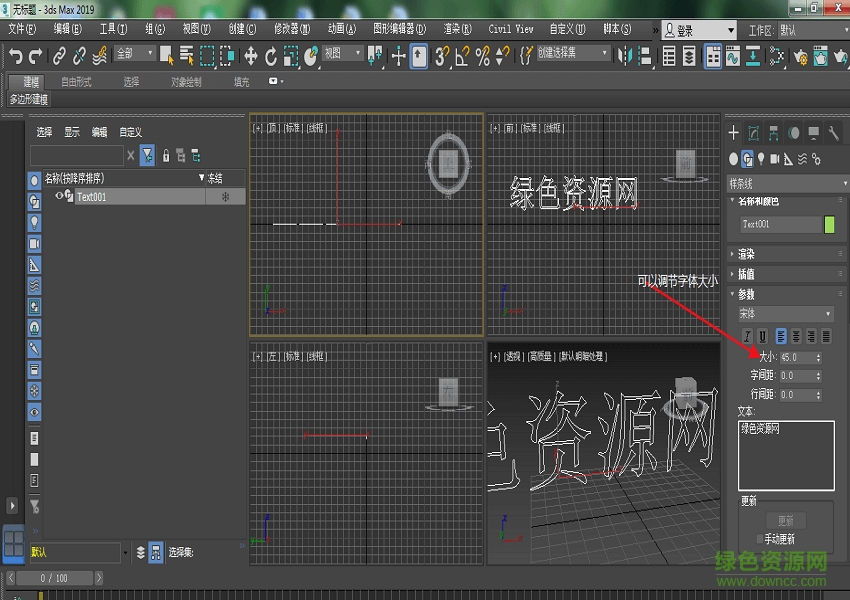850x600 pixels.
Task: Click the Undo arrow in the main toolbar
Action: 15,56
